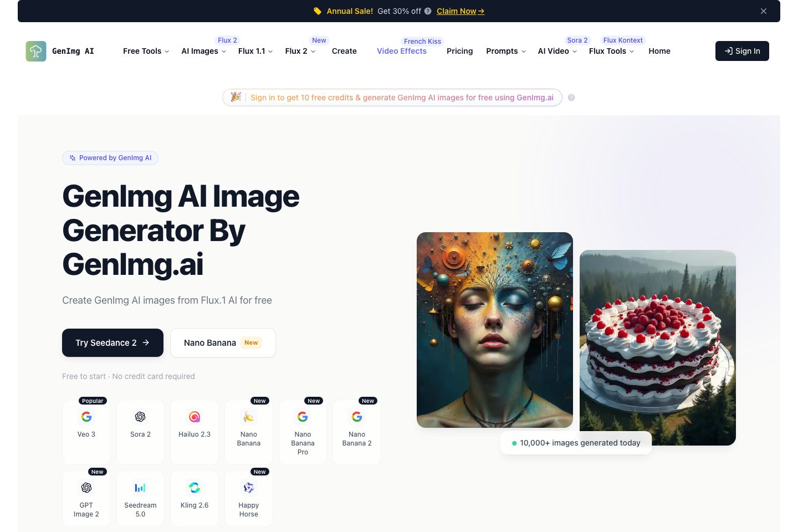This screenshot has width=798, height=532.
Task: Click the party popper icon in credits banner
Action: [x=236, y=97]
